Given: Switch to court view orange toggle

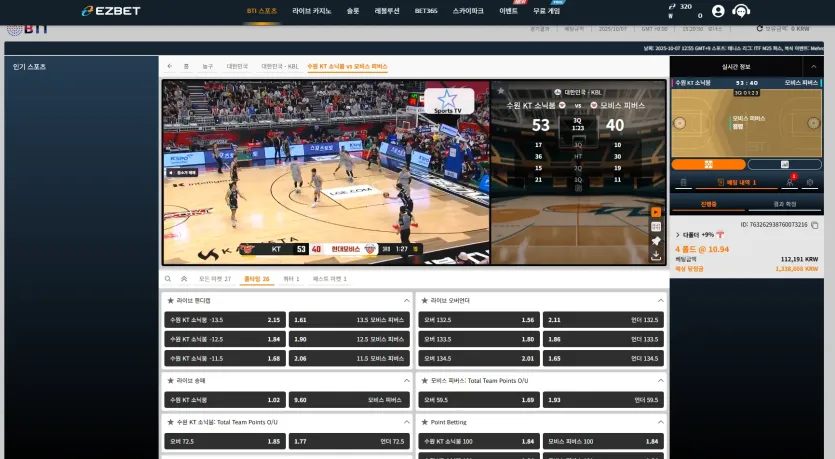Looking at the screenshot, I should [x=708, y=165].
